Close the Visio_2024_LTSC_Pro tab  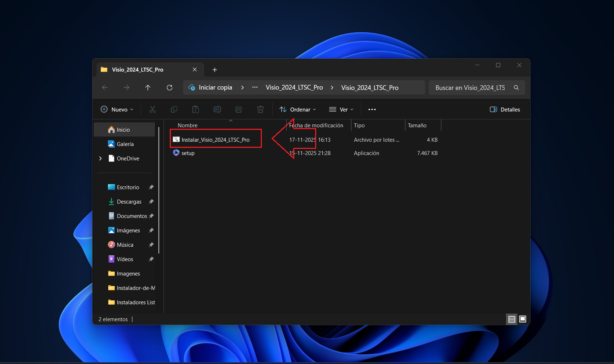(195, 69)
